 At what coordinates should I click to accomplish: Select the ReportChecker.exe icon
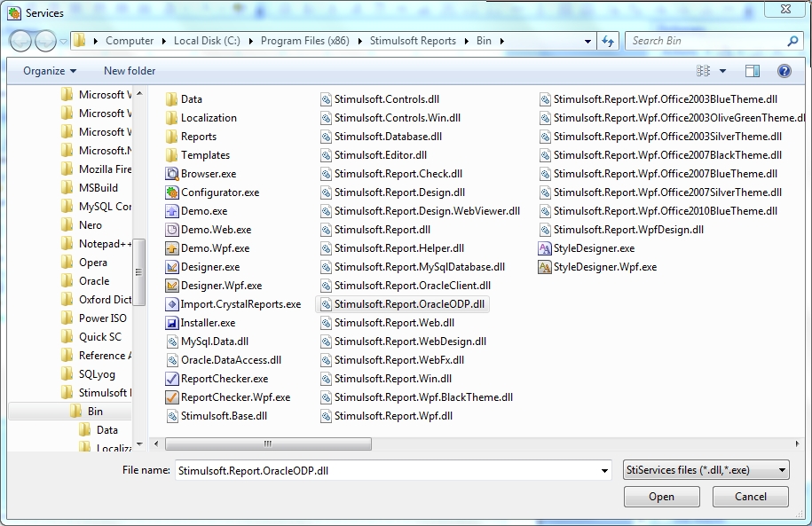tap(171, 379)
